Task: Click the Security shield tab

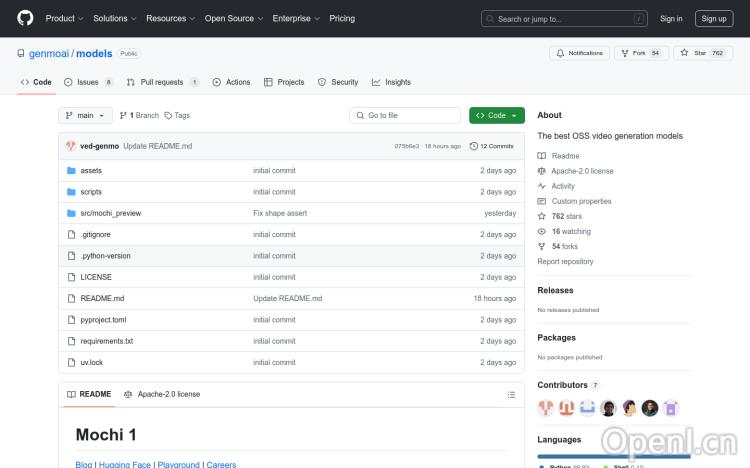Action: tap(338, 82)
